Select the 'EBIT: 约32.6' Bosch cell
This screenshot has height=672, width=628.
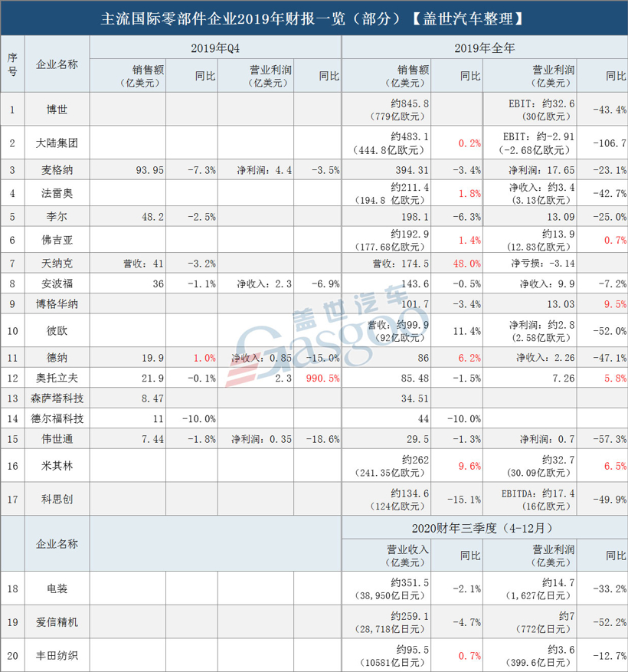(541, 103)
